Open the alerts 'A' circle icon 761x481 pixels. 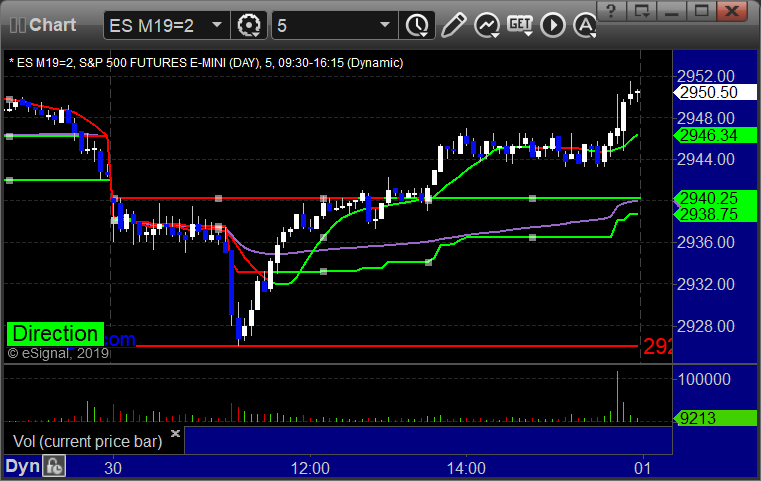click(x=584, y=25)
